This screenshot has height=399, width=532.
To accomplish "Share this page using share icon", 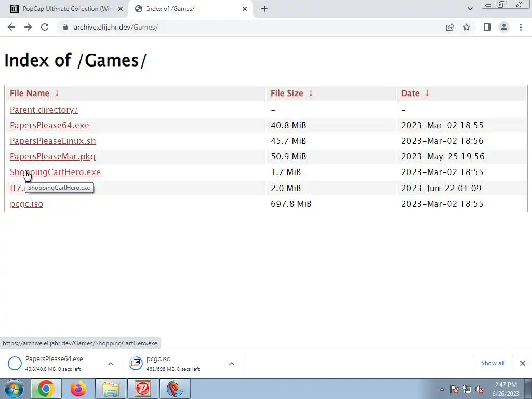I will pos(450,27).
